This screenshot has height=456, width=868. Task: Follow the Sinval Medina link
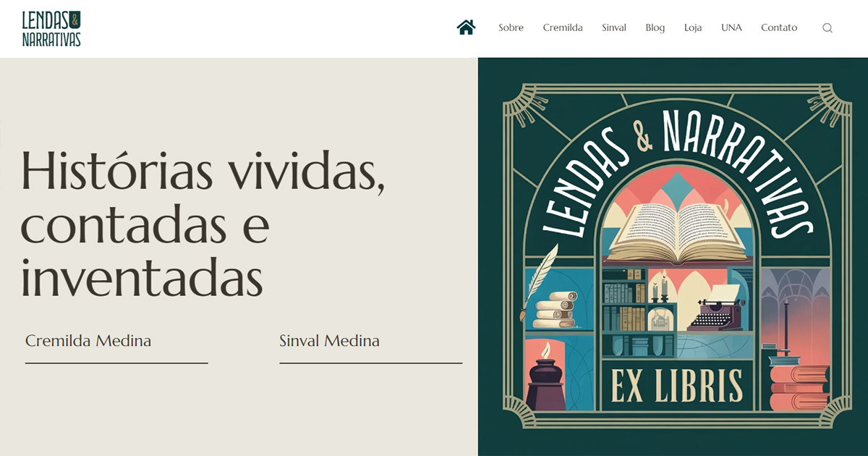[x=329, y=340]
